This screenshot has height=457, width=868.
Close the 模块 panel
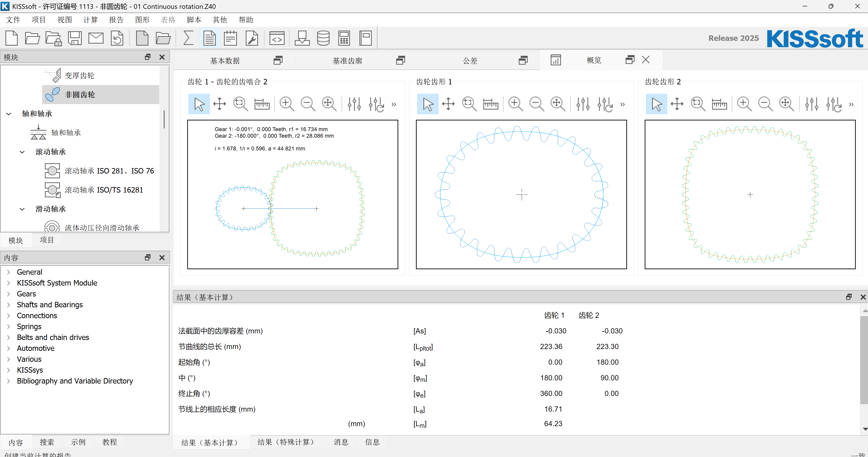(x=162, y=57)
